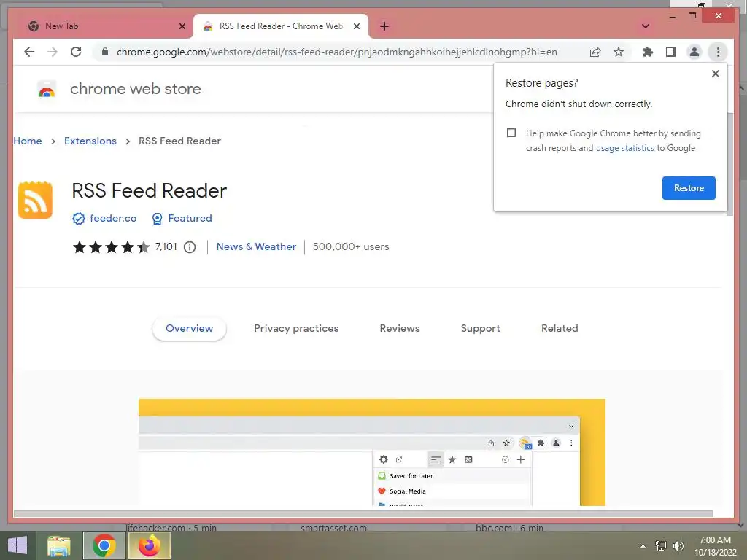Click the Chrome taskbar icon
747x560 pixels.
(x=104, y=545)
